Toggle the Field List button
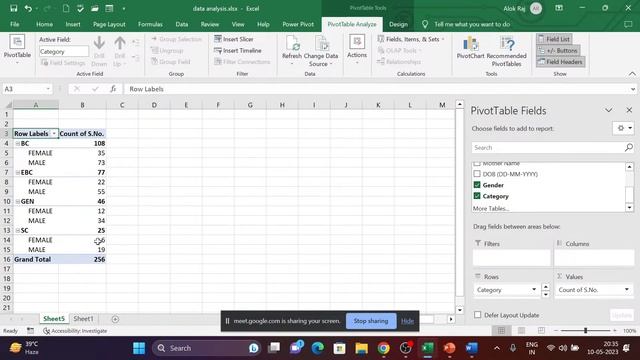 pos(554,39)
